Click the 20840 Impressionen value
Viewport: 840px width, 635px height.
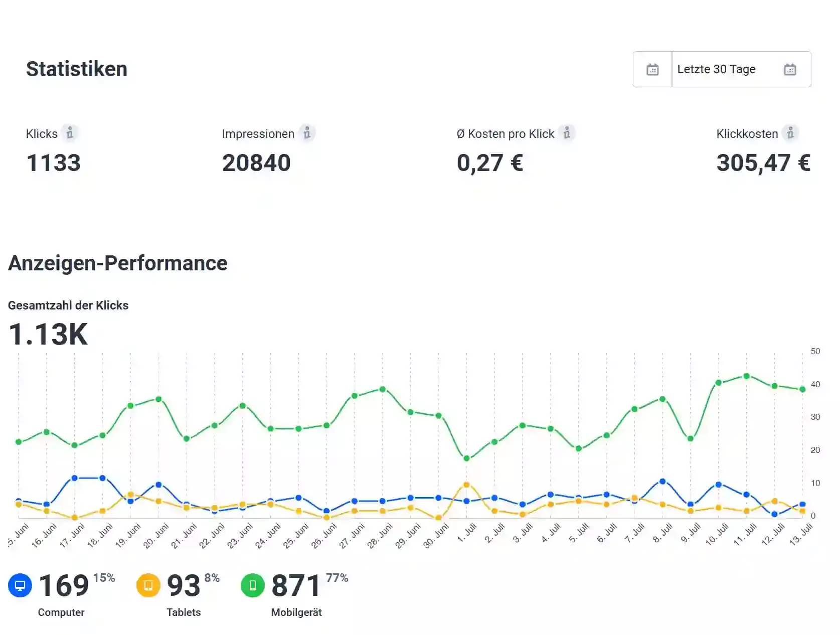click(256, 163)
